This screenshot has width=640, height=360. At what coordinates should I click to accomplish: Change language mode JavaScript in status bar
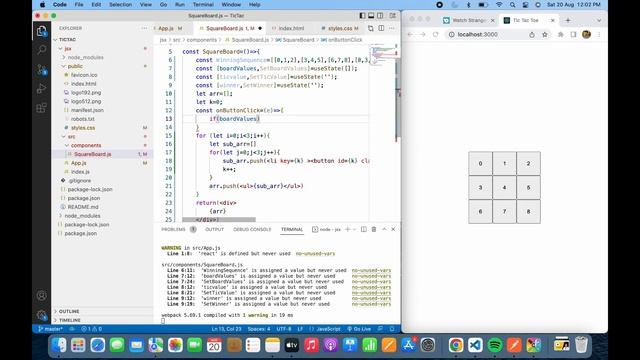coord(328,329)
